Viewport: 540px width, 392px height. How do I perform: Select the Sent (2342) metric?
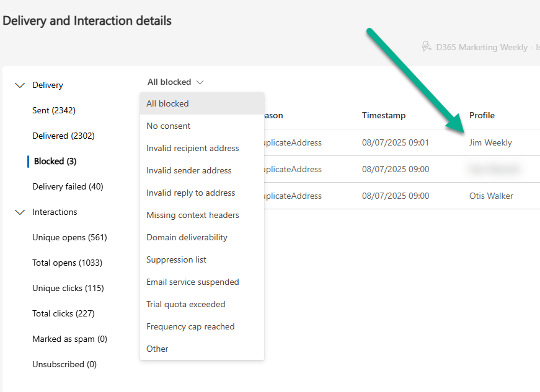[54, 110]
